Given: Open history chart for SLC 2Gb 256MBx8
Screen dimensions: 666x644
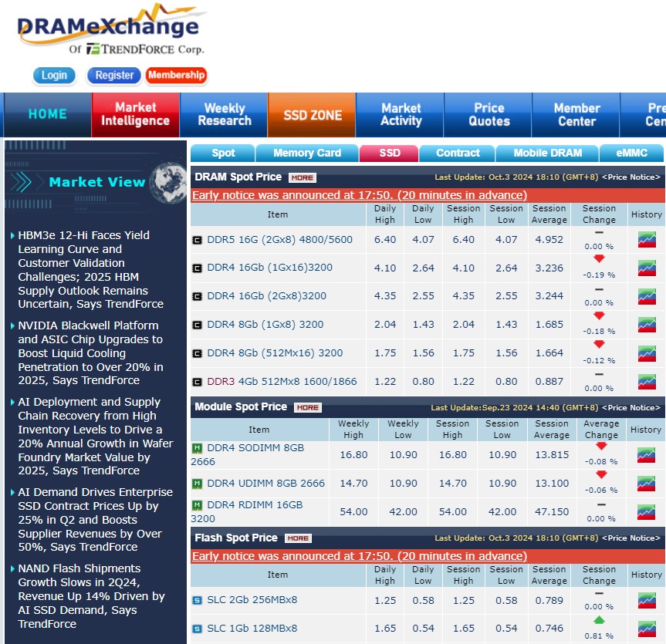Looking at the screenshot, I should (646, 600).
